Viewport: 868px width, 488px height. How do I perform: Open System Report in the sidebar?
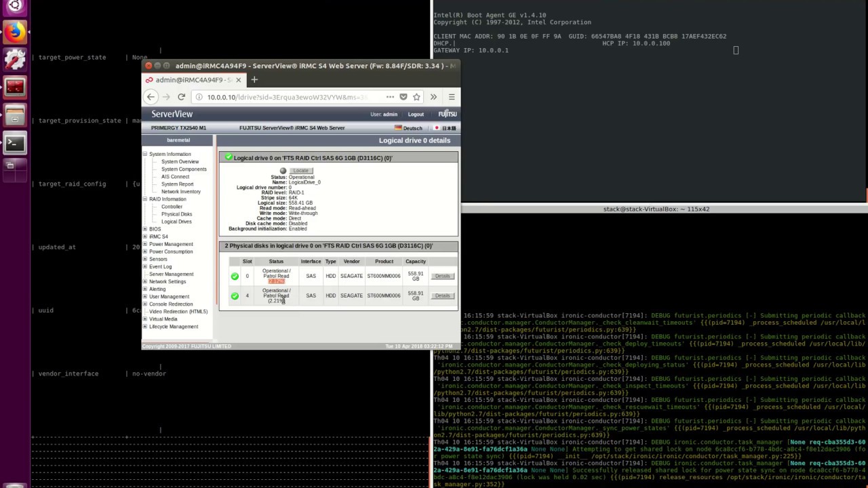[x=177, y=184]
